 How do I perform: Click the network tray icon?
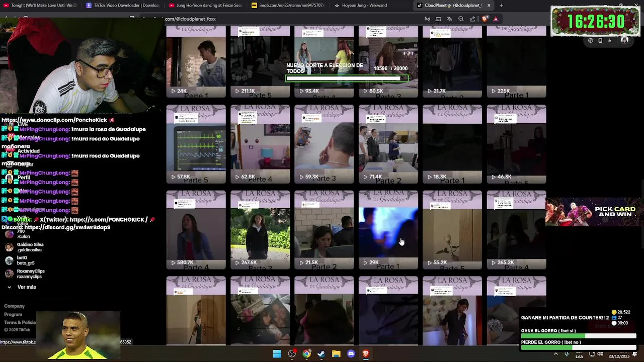[x=592, y=354]
